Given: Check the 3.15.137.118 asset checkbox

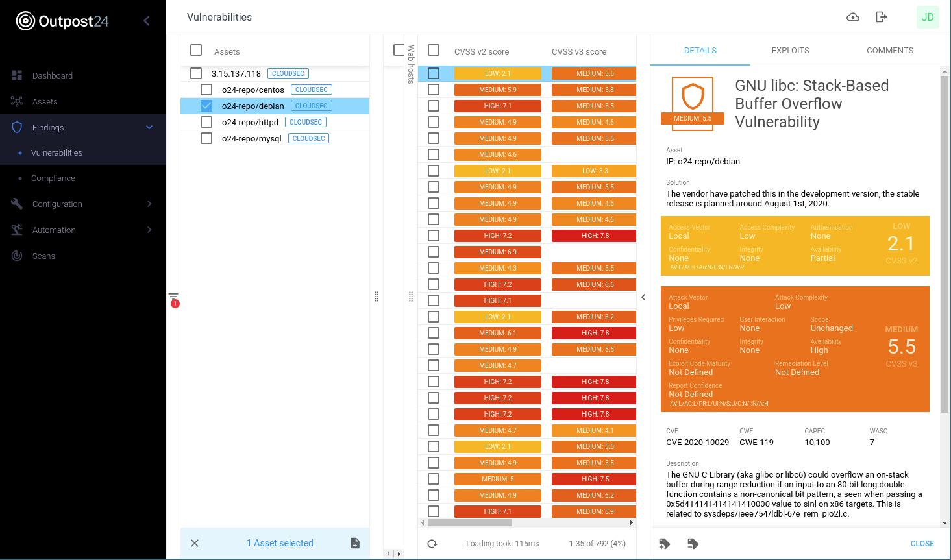Looking at the screenshot, I should (x=196, y=73).
